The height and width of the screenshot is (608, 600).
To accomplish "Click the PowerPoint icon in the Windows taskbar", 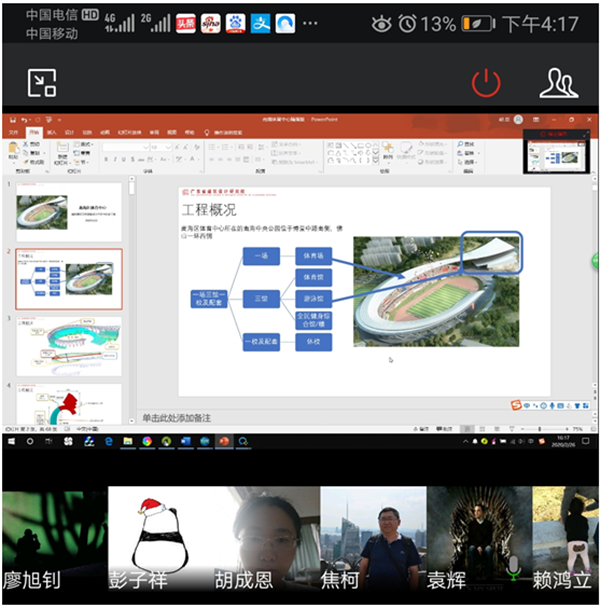I will [224, 441].
